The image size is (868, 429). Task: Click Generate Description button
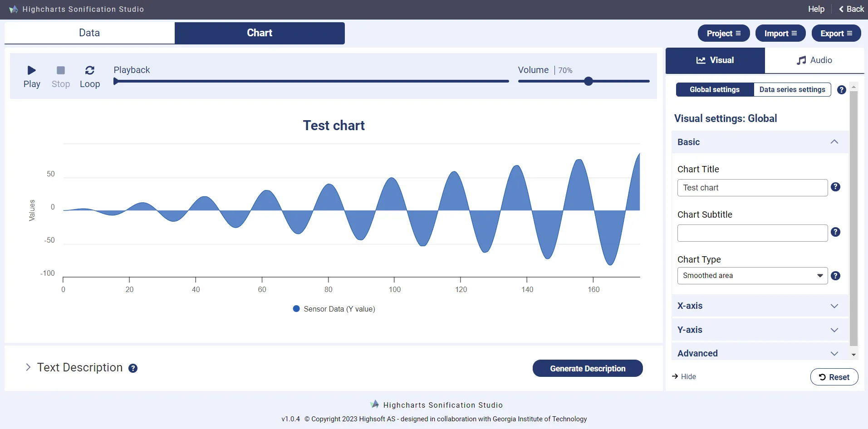(588, 368)
